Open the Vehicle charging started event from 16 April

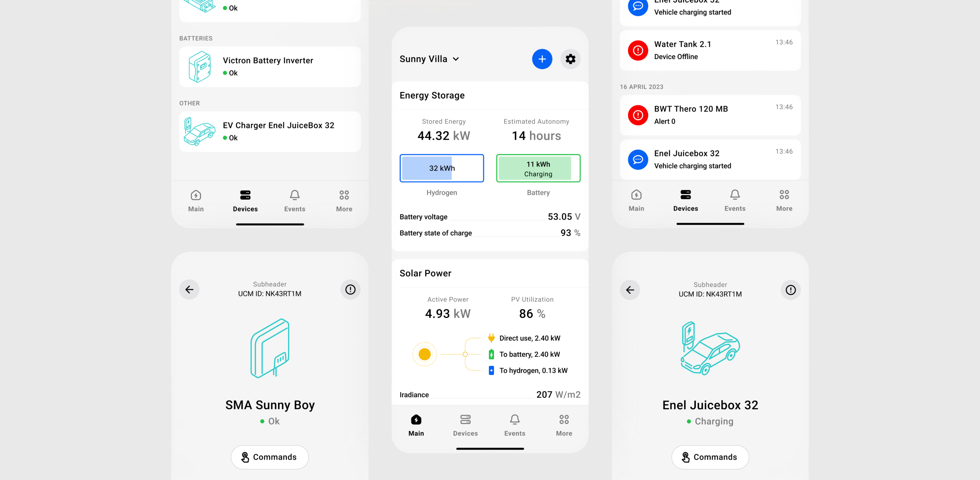coord(710,160)
